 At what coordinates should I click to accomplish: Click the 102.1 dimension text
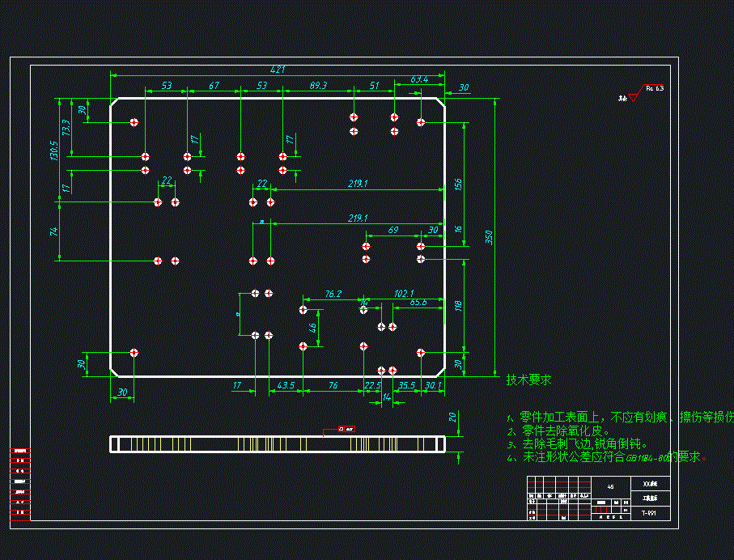tap(404, 293)
